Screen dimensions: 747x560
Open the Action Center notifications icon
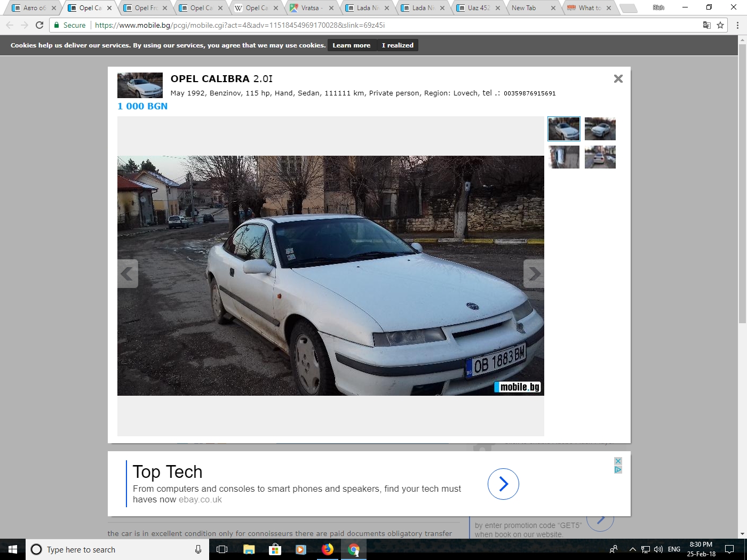729,549
